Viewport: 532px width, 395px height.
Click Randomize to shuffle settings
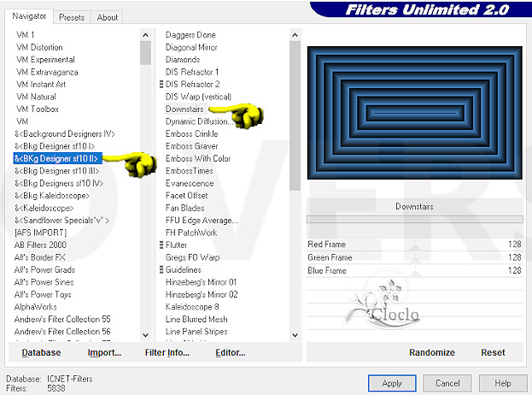pyautogui.click(x=431, y=352)
